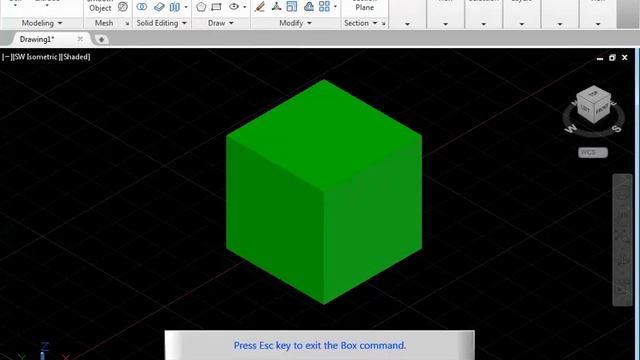The width and height of the screenshot is (640, 360).
Task: Click the Section Plane button
Action: 364,5
